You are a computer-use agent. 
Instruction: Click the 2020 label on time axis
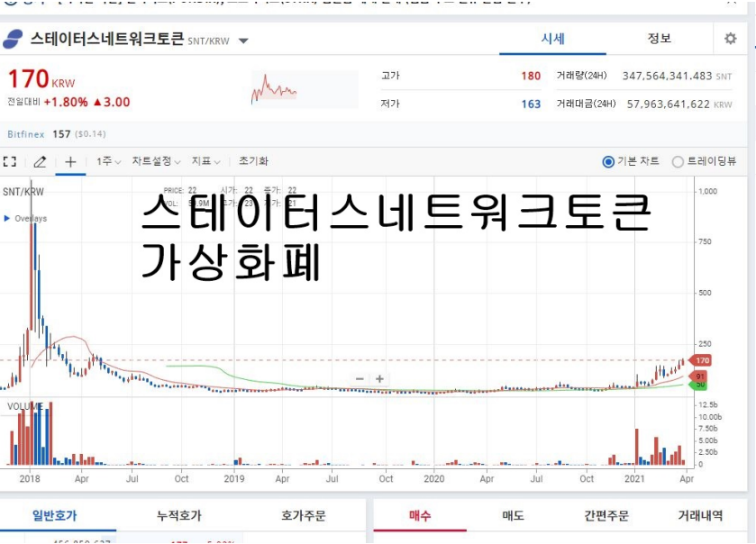[434, 478]
